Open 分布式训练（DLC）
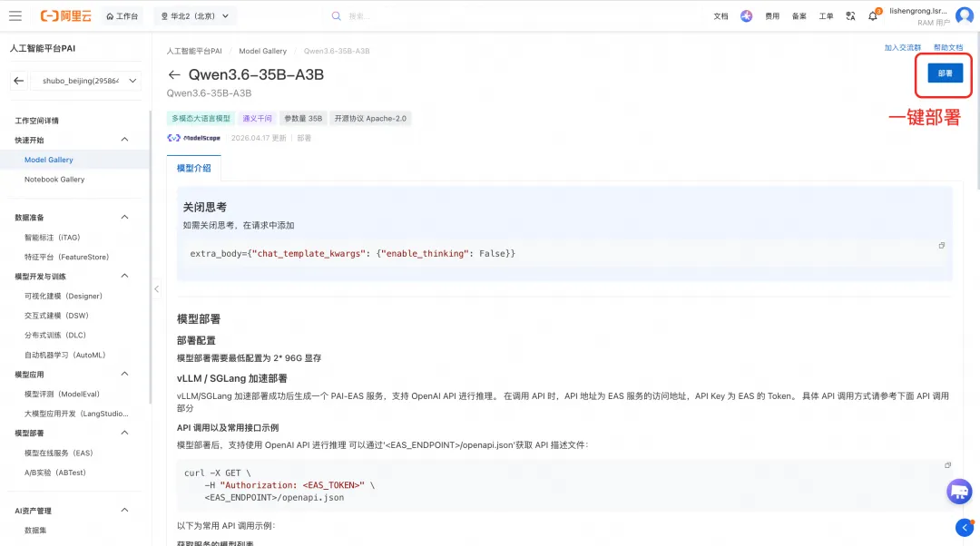Viewport: 980px width, 546px height. pos(55,335)
